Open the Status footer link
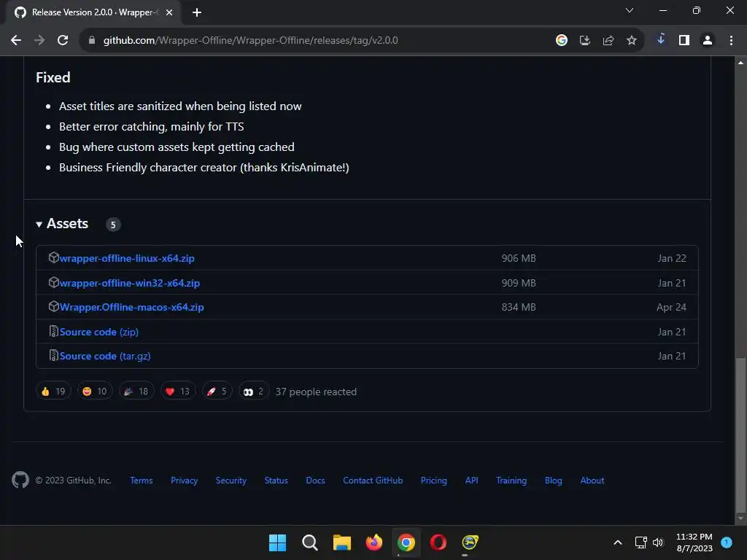This screenshot has height=560, width=747. click(276, 481)
